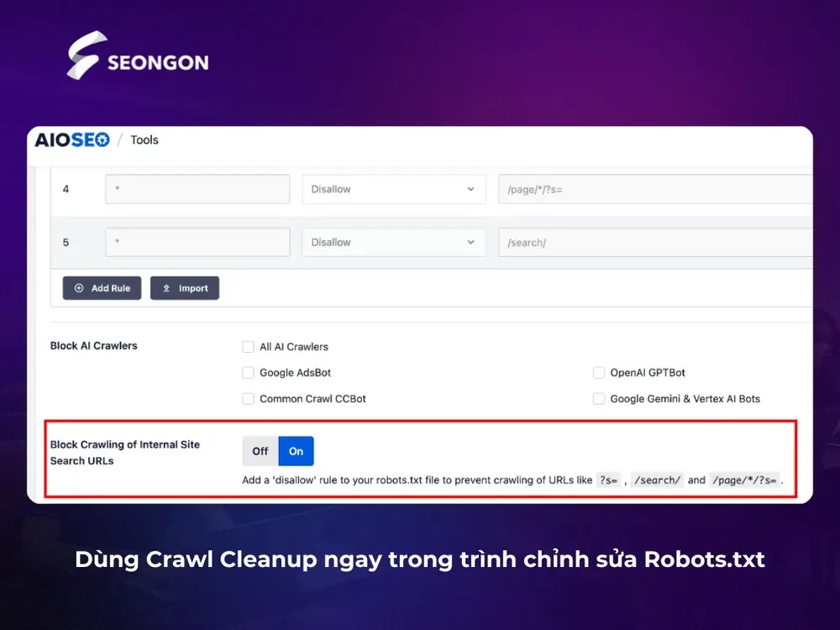Screen dimensions: 840x630
Task: Click row number 4
Action: tap(66, 189)
